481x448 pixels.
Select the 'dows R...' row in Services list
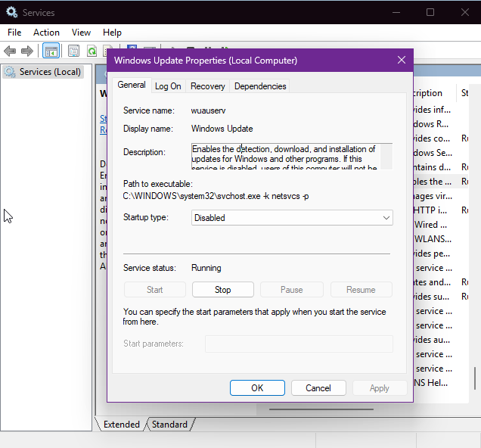click(x=440, y=124)
